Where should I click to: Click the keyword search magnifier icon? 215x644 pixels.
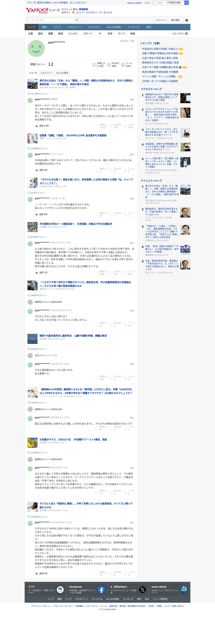click(x=77, y=20)
